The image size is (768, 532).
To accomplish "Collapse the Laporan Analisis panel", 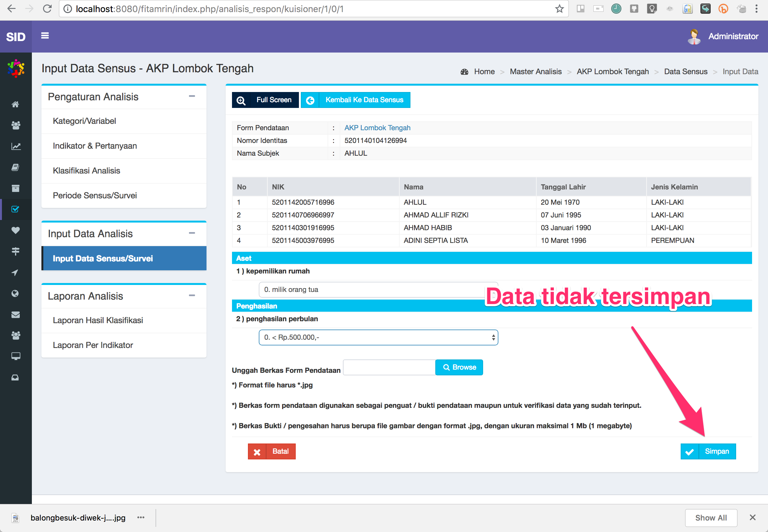I will [192, 296].
